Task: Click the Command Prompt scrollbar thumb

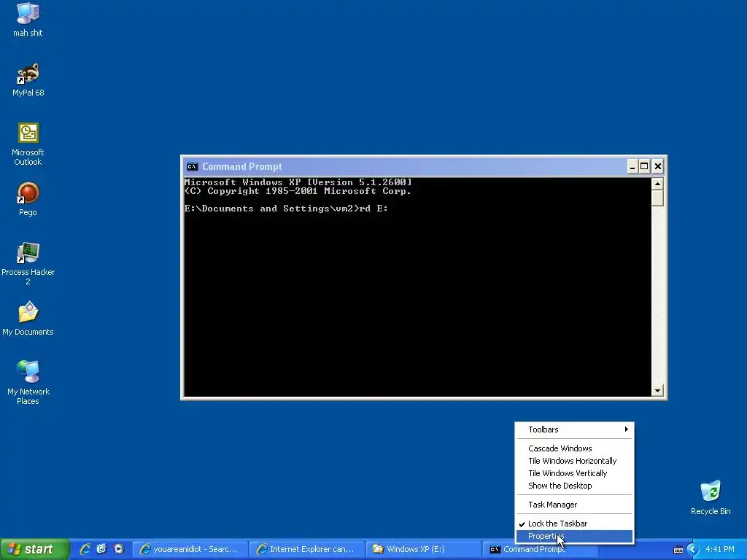Action: click(x=657, y=198)
